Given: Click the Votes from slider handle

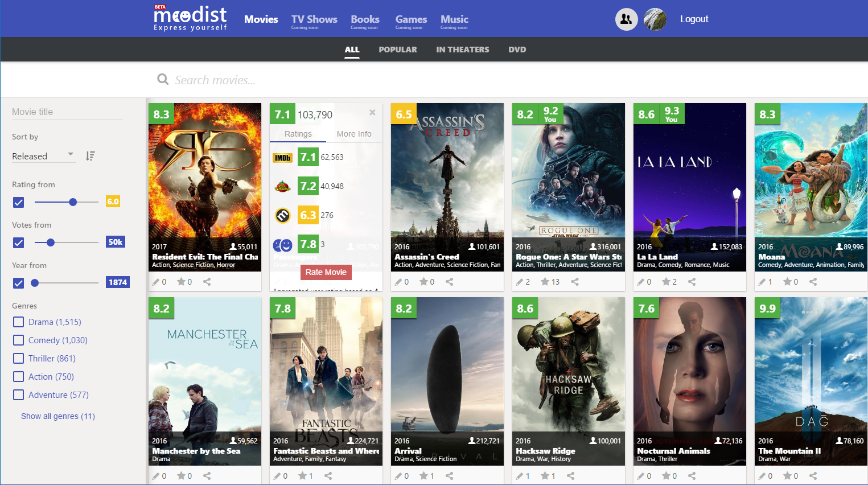Looking at the screenshot, I should 51,242.
